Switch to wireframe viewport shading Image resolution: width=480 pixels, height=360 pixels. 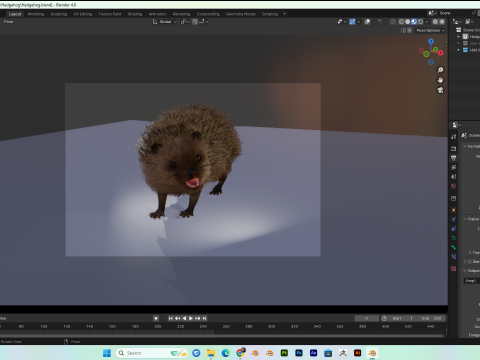coord(401,22)
